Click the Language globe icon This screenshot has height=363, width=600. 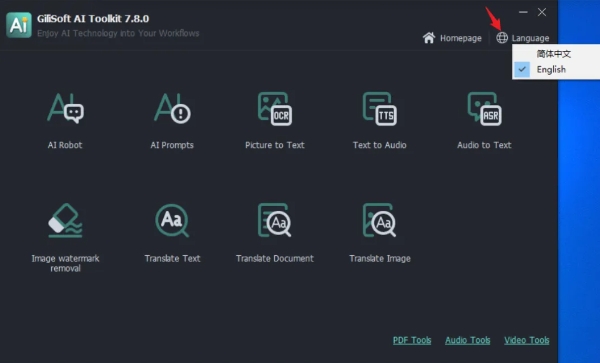tap(502, 38)
